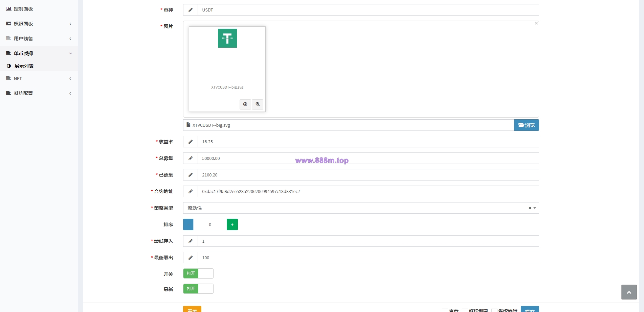Check the 继续编辑 checkbox
This screenshot has height=312, width=644.
(494, 310)
